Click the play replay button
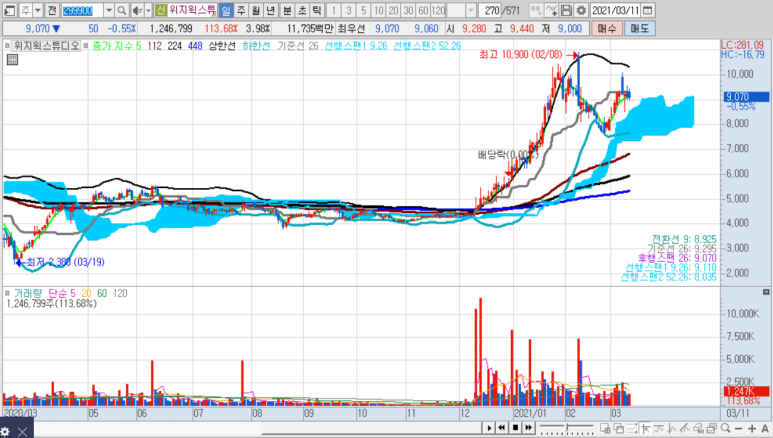This screenshot has width=773, height=438. (x=489, y=428)
